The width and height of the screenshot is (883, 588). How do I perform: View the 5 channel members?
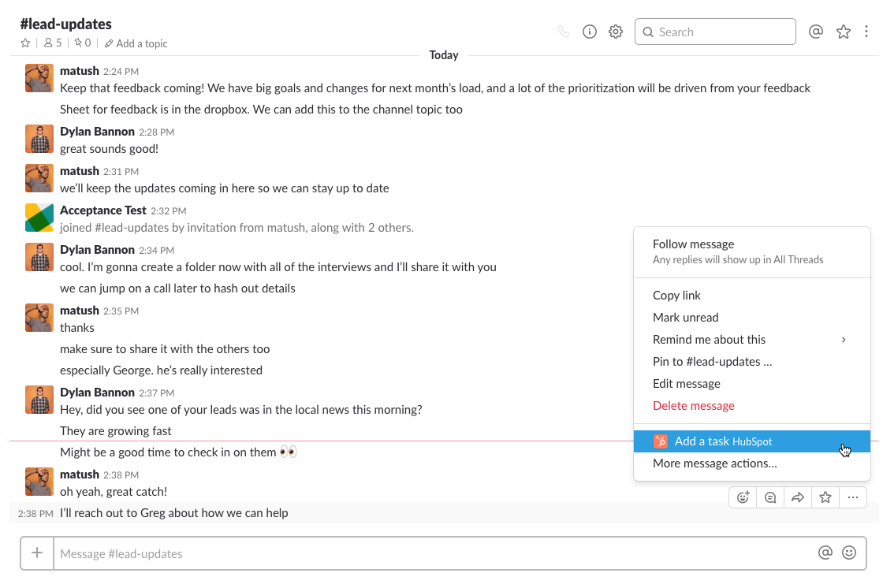(53, 43)
